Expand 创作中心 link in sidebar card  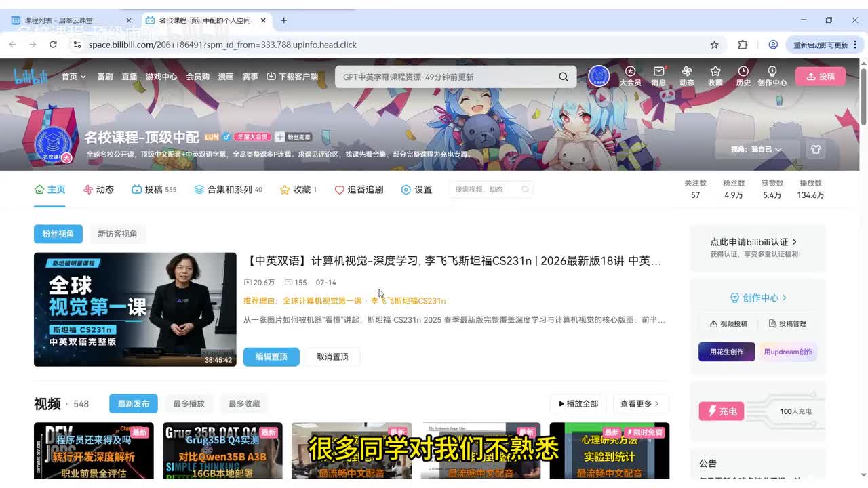[758, 298]
